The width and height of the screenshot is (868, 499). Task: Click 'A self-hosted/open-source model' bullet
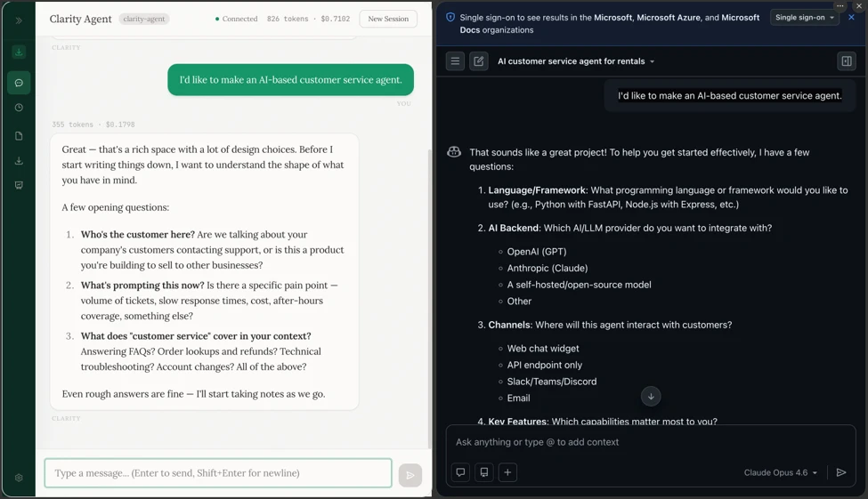tap(579, 285)
